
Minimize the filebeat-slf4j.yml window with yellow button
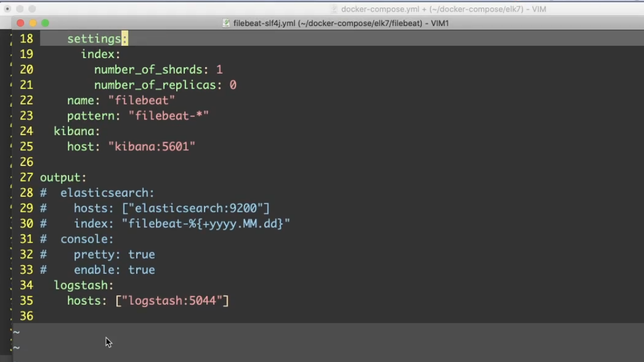(32, 23)
